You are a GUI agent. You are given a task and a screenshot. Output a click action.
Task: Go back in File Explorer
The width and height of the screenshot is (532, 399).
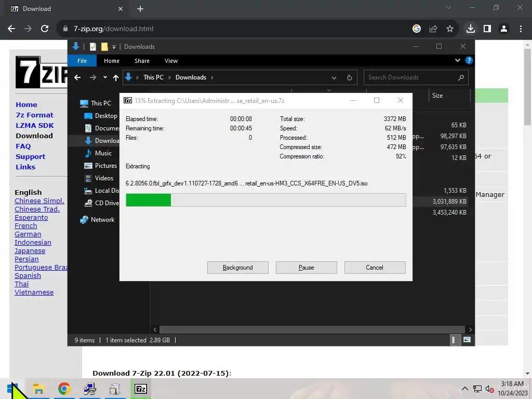pos(77,77)
